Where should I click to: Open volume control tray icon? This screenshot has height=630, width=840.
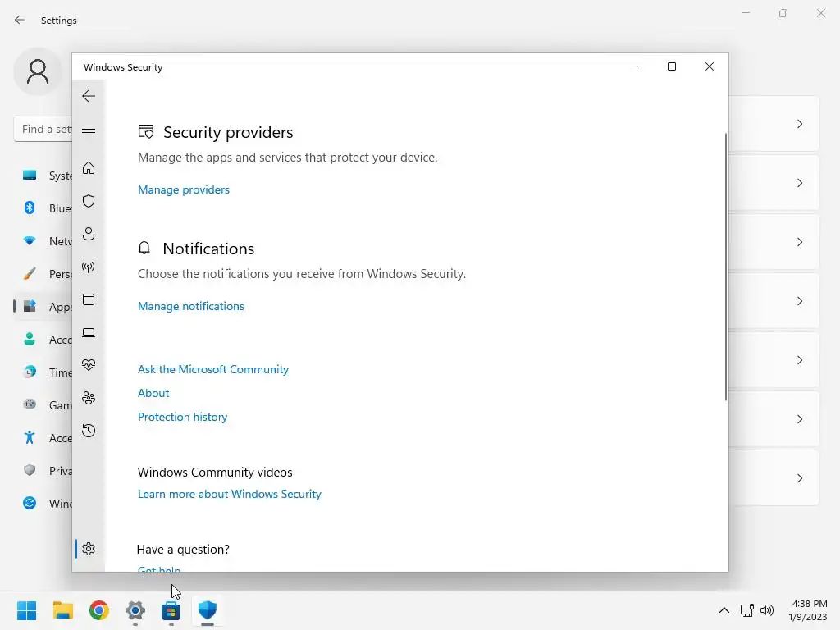(767, 610)
